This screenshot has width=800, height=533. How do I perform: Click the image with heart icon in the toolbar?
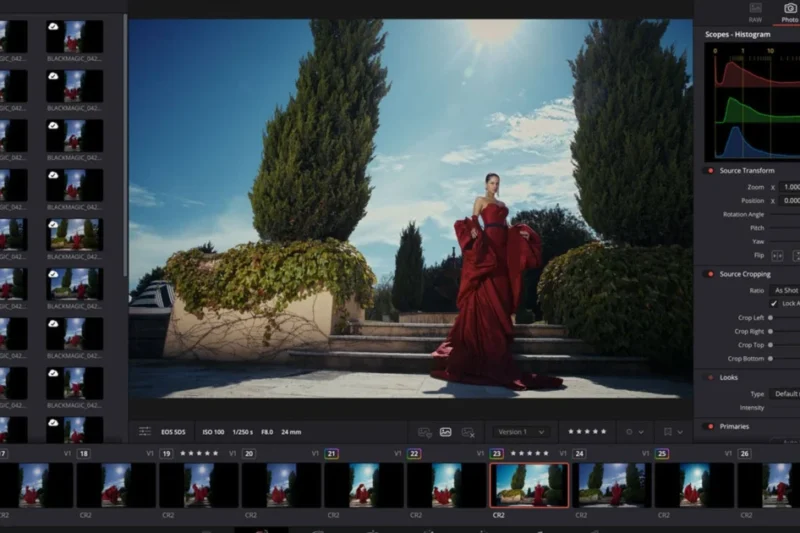[424, 433]
